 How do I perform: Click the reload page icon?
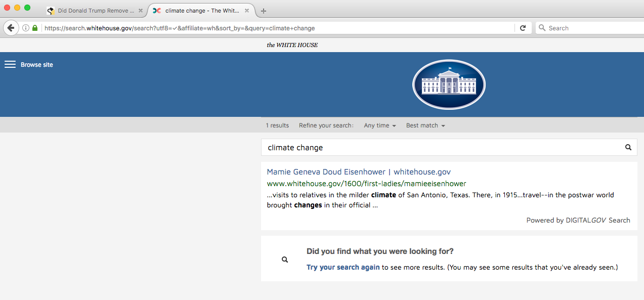coord(523,28)
